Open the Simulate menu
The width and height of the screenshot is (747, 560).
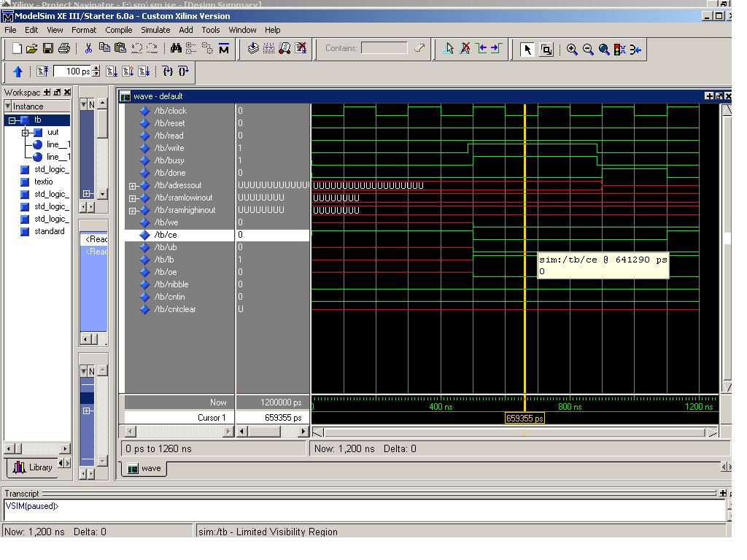(x=155, y=30)
